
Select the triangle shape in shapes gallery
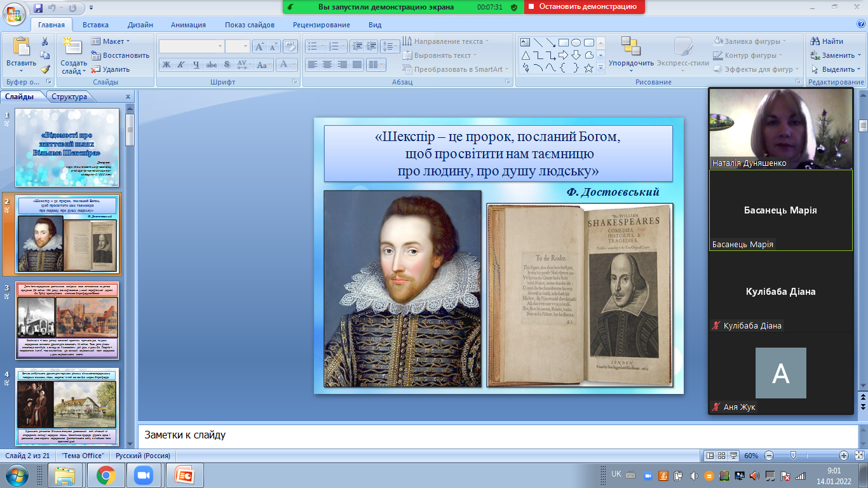click(x=526, y=55)
